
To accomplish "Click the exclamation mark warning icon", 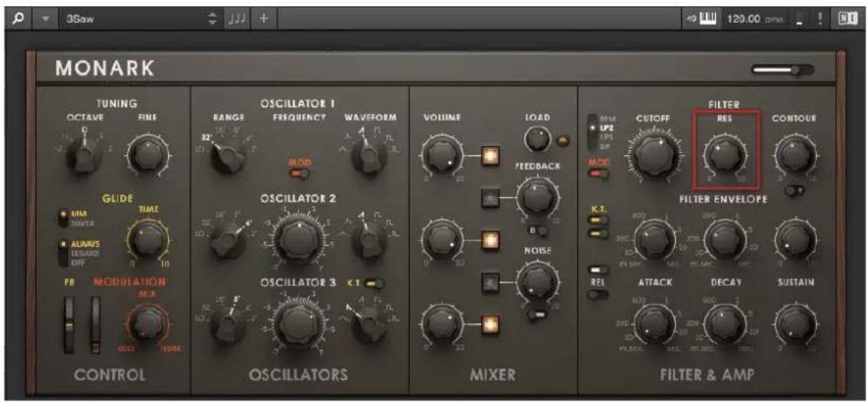I will tap(821, 18).
